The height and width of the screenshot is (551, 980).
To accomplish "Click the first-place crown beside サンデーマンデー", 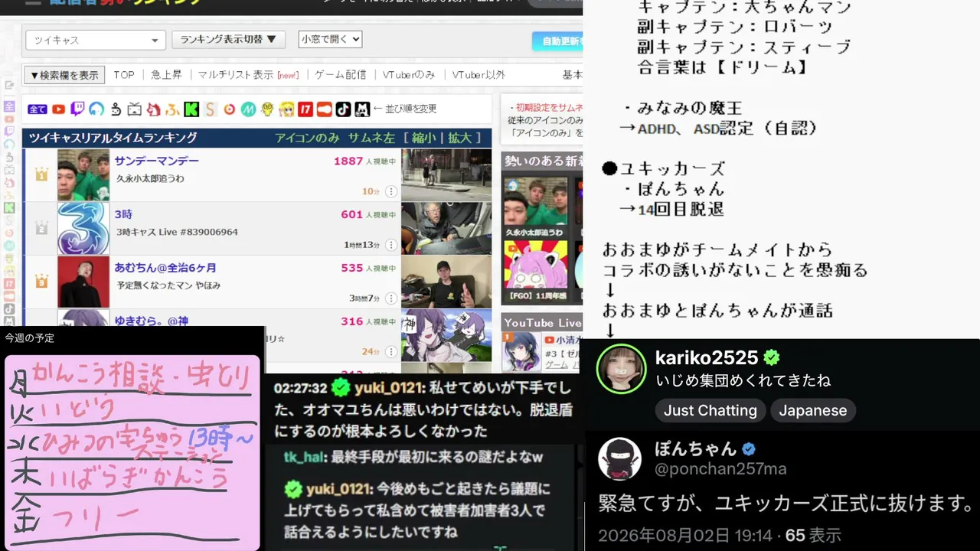I will 41,174.
